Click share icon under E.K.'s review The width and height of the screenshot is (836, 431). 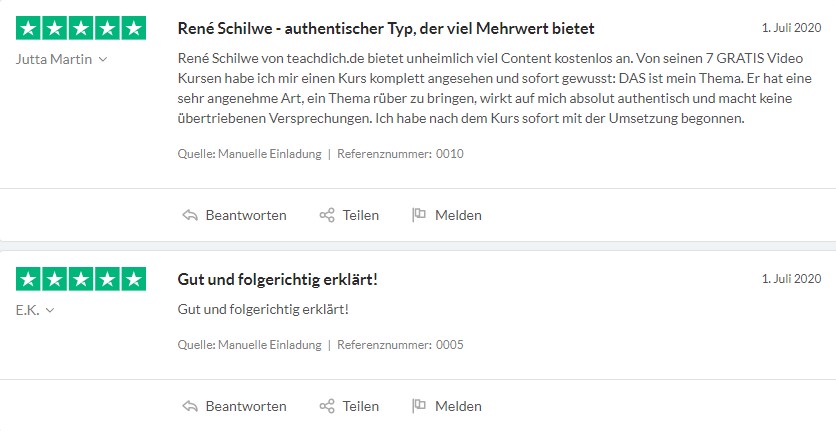(327, 406)
